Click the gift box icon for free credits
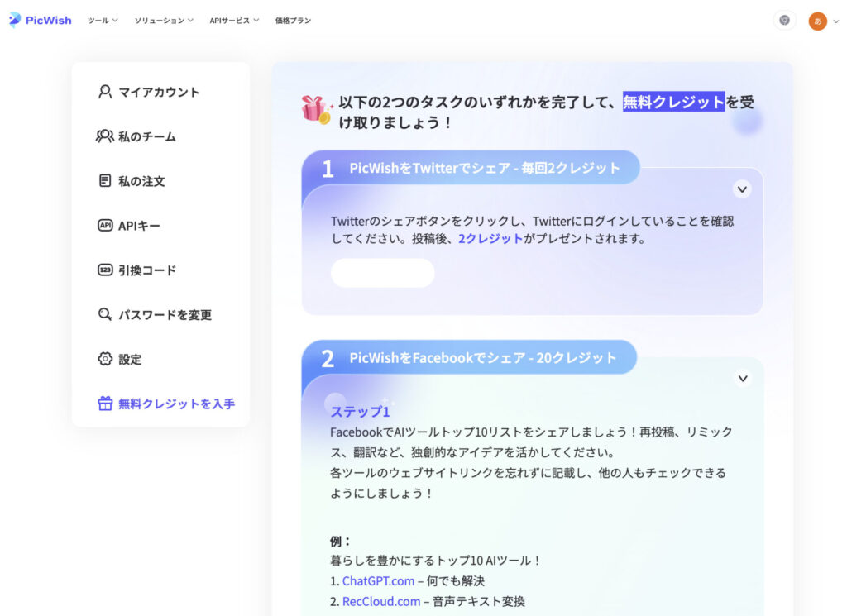Screen dimensions: 847x616 click(x=105, y=404)
